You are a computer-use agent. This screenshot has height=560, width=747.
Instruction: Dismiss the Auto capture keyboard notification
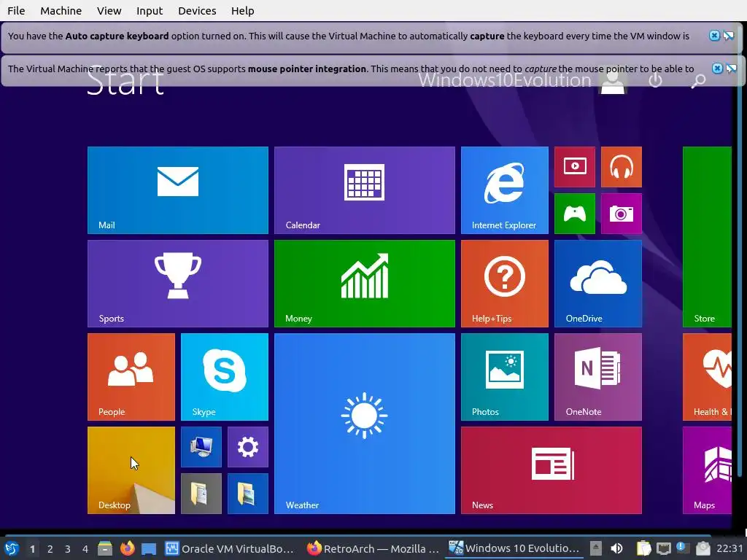click(714, 36)
